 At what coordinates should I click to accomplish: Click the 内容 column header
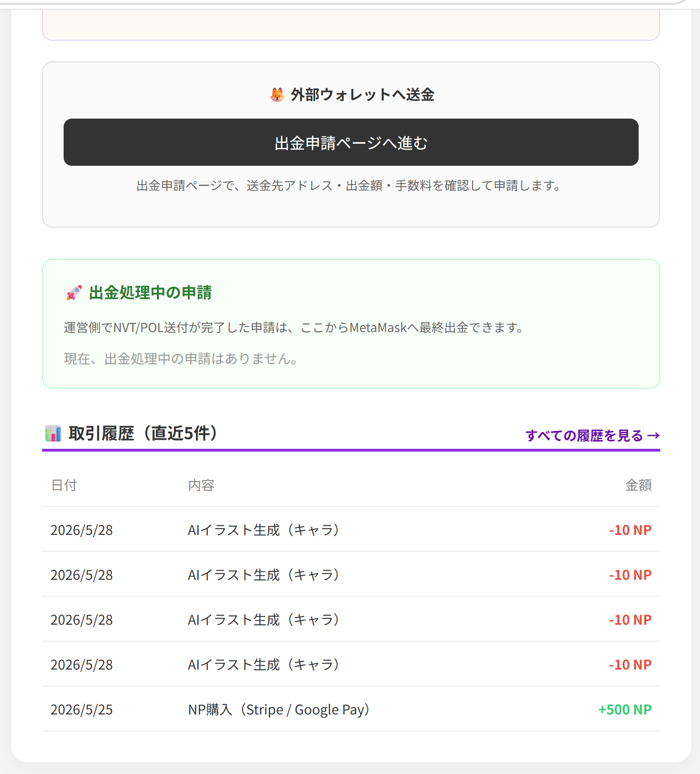pos(201,485)
